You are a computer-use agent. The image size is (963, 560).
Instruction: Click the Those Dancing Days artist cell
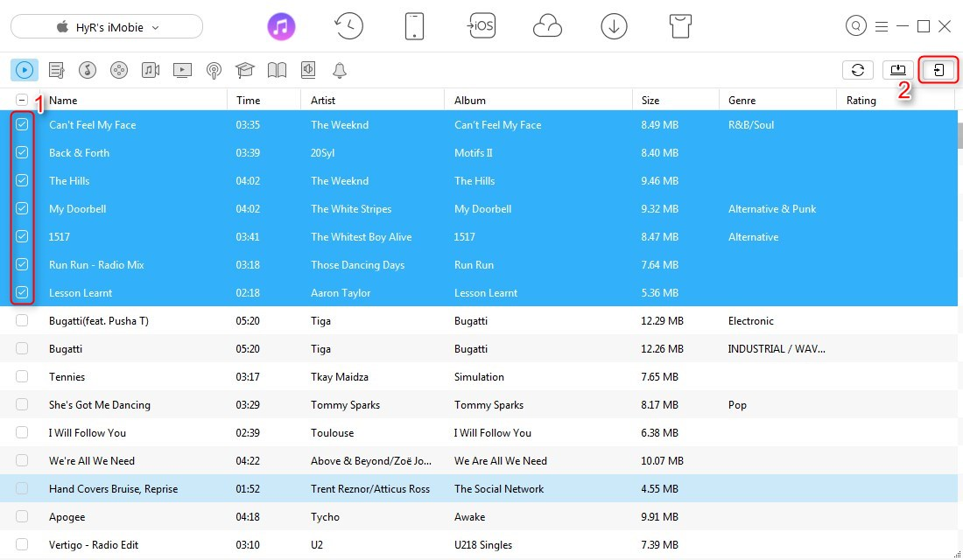pyautogui.click(x=357, y=264)
